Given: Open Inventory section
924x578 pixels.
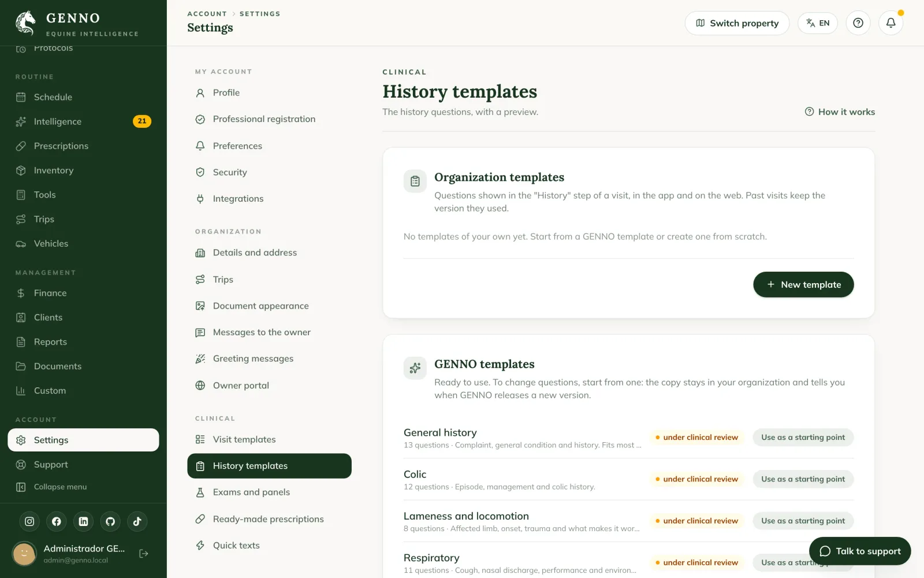Looking at the screenshot, I should pos(83,171).
